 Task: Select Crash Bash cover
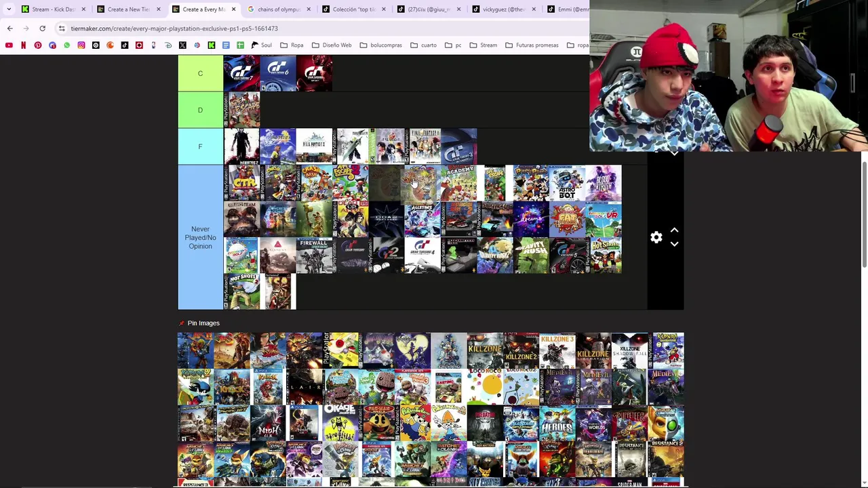314,183
